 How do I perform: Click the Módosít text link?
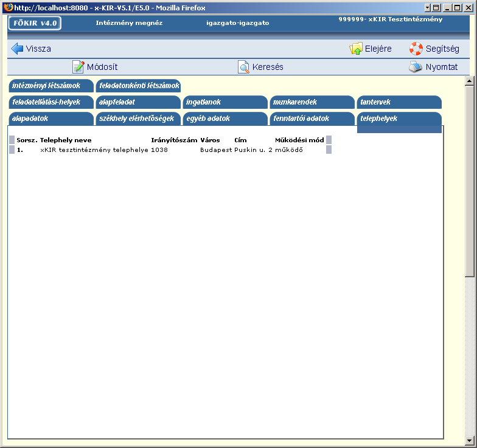[102, 67]
